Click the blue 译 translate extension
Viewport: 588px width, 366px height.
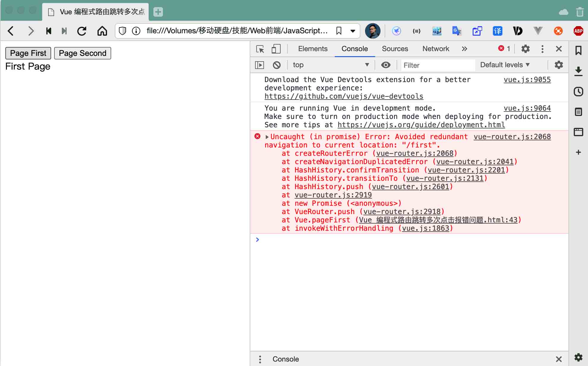click(497, 31)
